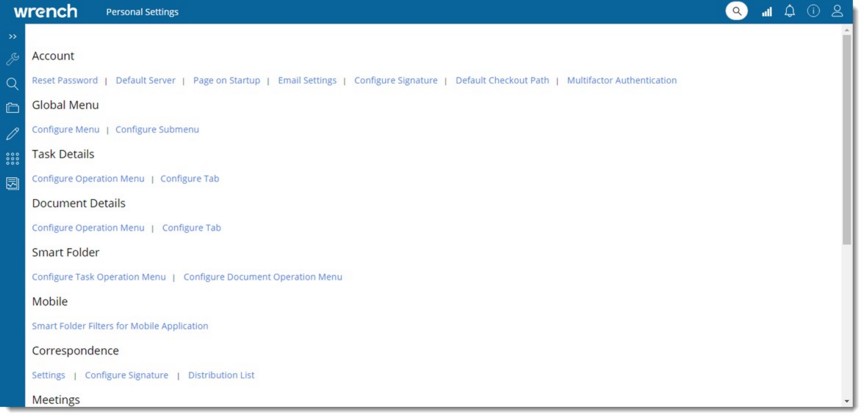Screen dimensions: 864x418
Task: Open Multifactor Authentication settings
Action: tap(621, 80)
